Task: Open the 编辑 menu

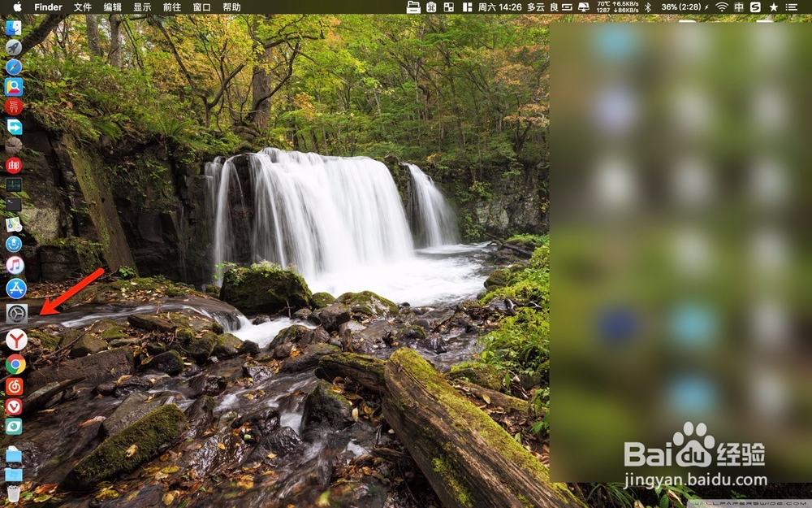Action: point(112,7)
